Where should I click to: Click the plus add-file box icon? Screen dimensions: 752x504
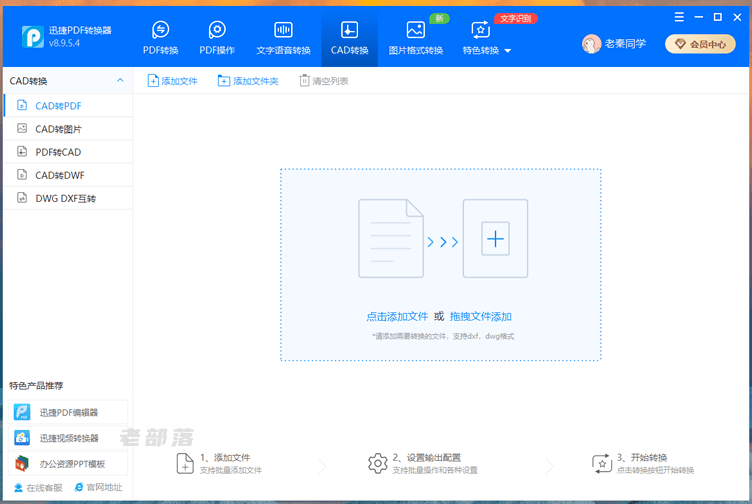(495, 238)
